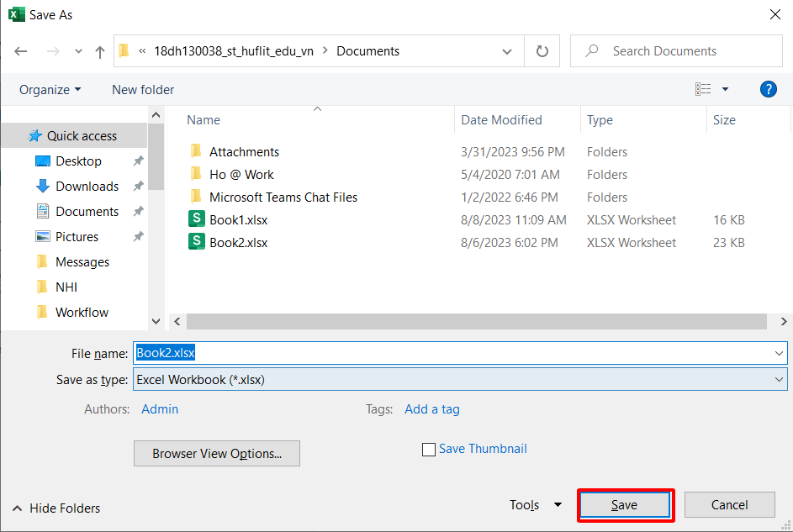Click the Quick access star icon
793x532 pixels.
(x=35, y=135)
